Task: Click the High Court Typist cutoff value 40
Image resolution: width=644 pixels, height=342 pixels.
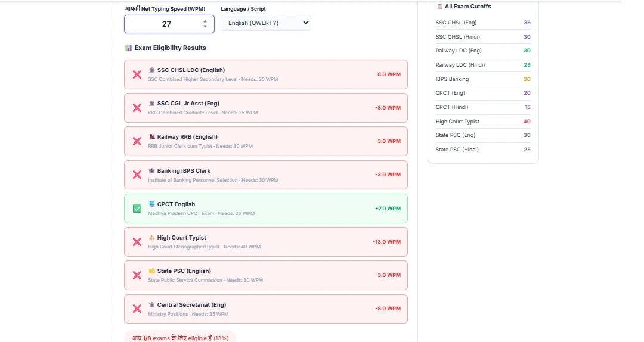Action: tap(527, 122)
